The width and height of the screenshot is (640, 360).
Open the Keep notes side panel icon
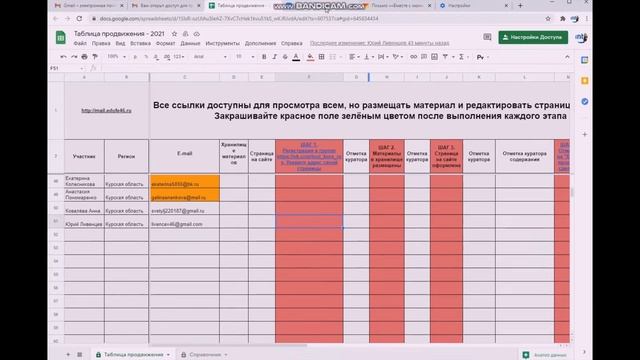coord(584,81)
